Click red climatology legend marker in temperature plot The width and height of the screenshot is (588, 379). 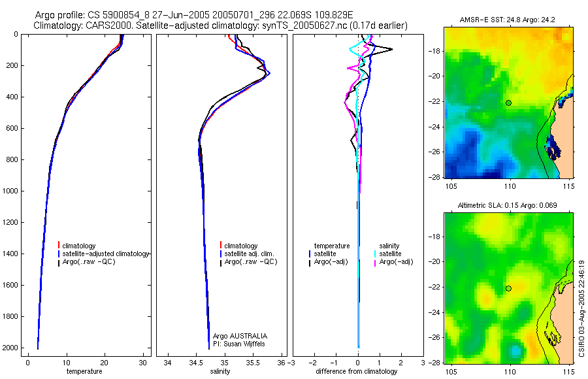click(59, 246)
